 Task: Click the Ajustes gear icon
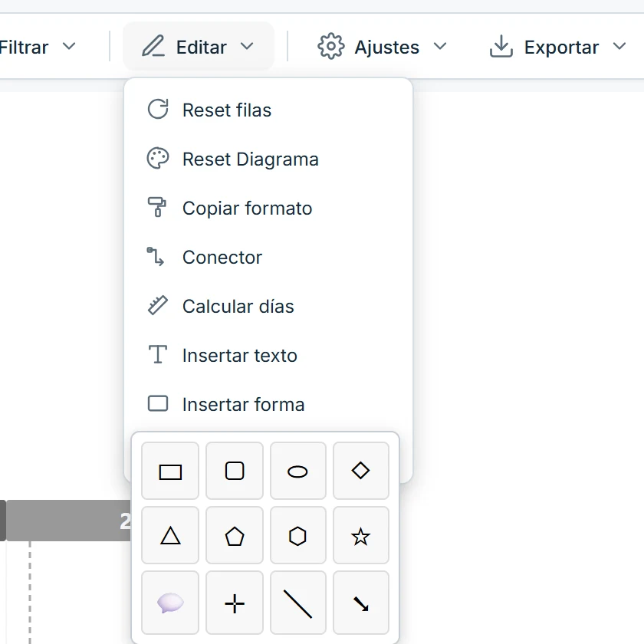click(x=330, y=46)
